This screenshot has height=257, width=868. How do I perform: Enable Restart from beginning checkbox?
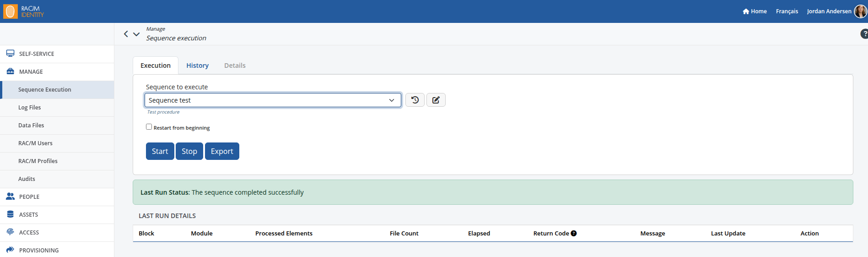point(149,127)
